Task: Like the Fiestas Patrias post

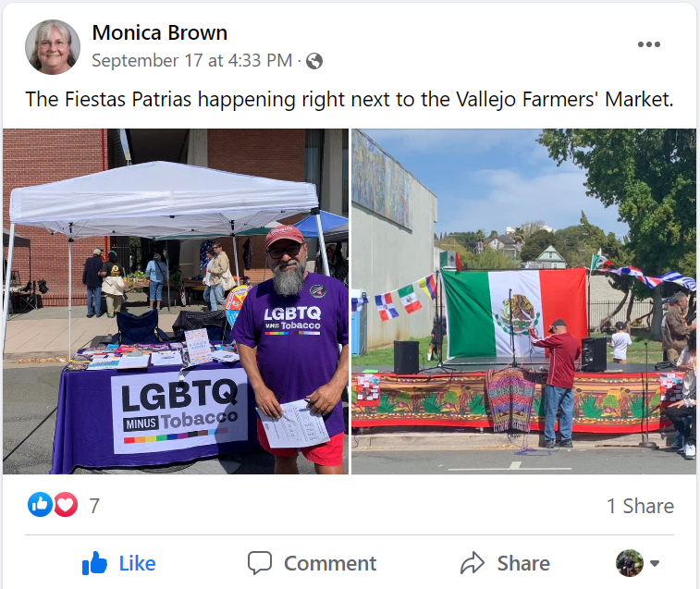Action: point(118,563)
